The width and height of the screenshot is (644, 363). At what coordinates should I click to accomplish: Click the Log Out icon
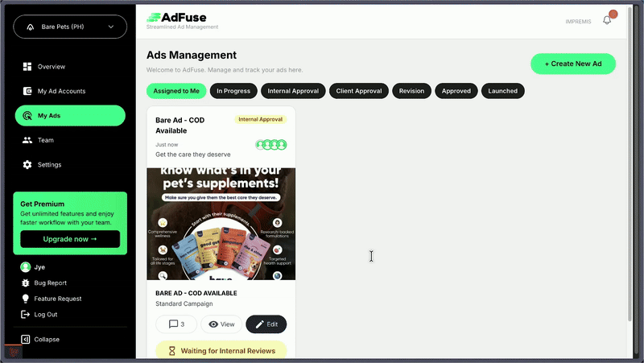coord(26,314)
